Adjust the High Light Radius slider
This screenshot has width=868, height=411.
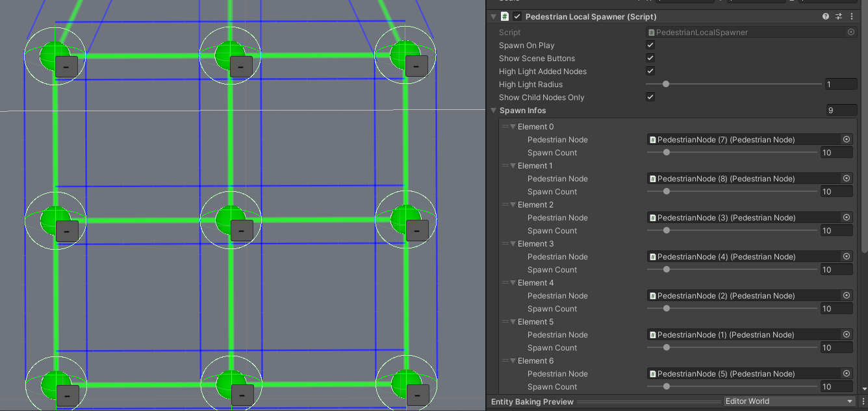point(734,84)
